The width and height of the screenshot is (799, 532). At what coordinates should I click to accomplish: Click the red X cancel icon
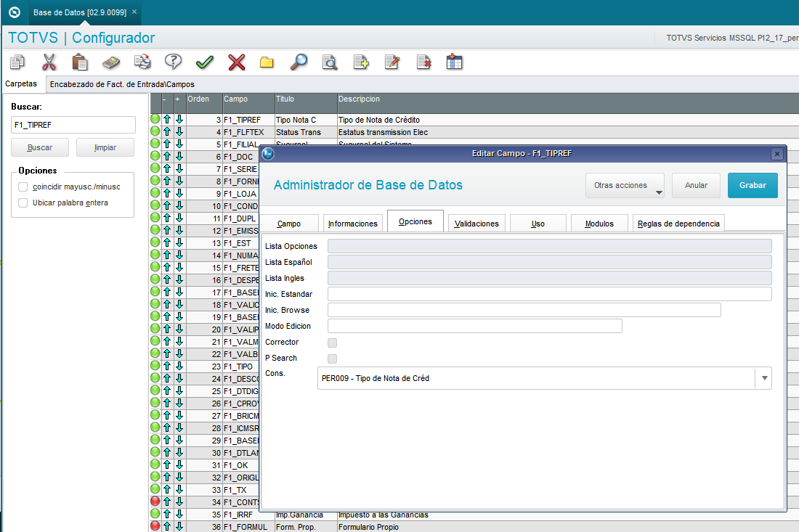pos(237,62)
